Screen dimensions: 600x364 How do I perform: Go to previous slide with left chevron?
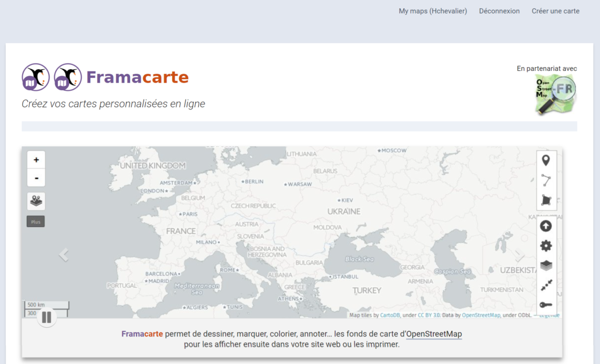pyautogui.click(x=63, y=255)
